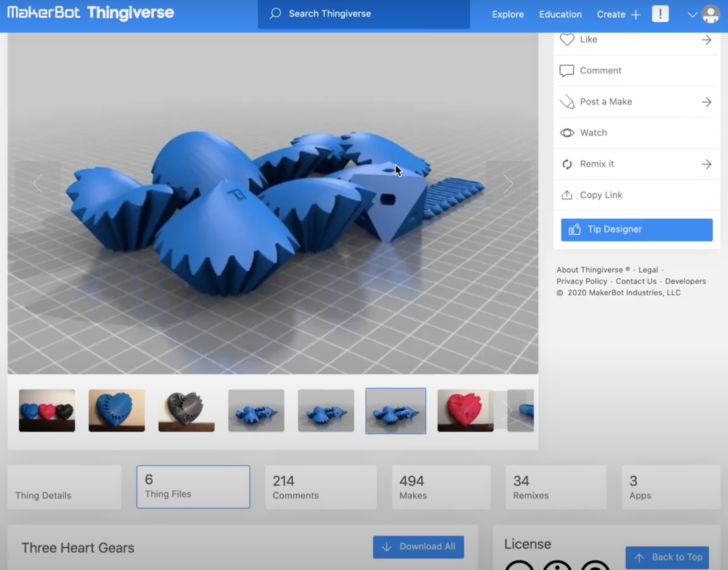Click the Comment speech bubble icon
This screenshot has width=728, height=570.
[567, 71]
